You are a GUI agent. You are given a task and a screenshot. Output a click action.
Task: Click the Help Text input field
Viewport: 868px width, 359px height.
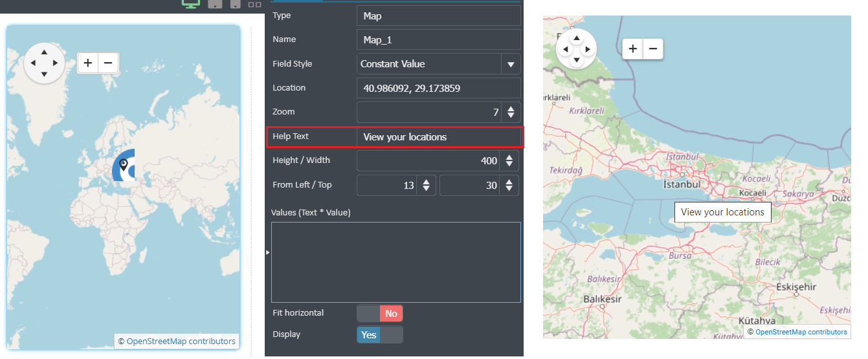coord(439,137)
